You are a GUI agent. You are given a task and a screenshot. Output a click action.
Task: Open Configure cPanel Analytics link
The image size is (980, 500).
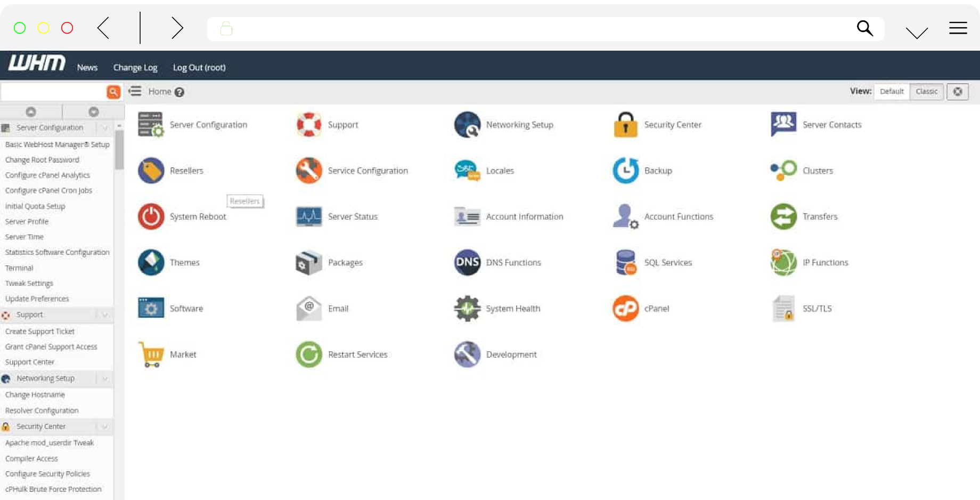47,175
